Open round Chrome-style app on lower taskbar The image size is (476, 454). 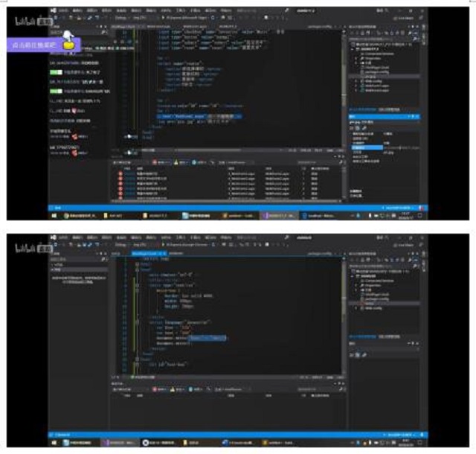tap(159, 442)
